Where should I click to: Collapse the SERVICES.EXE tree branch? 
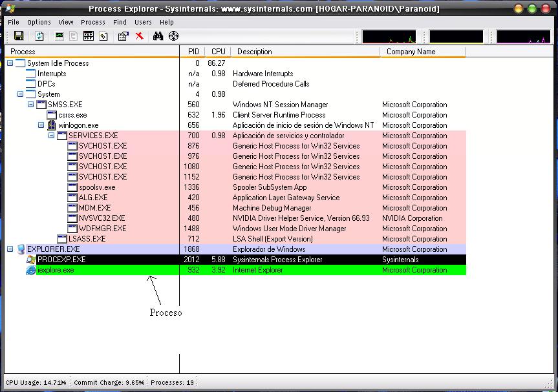(52, 136)
